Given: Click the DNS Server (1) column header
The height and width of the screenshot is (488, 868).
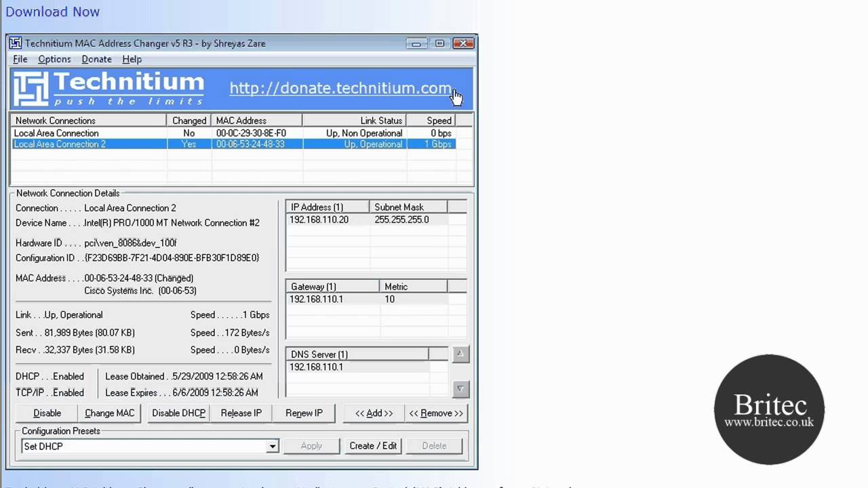Looking at the screenshot, I should tap(358, 354).
